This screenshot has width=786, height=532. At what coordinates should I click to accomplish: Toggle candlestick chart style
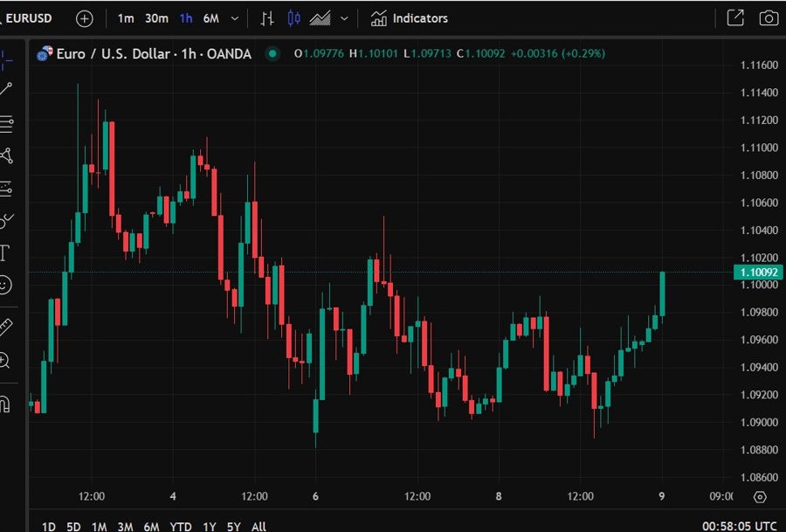tap(293, 17)
